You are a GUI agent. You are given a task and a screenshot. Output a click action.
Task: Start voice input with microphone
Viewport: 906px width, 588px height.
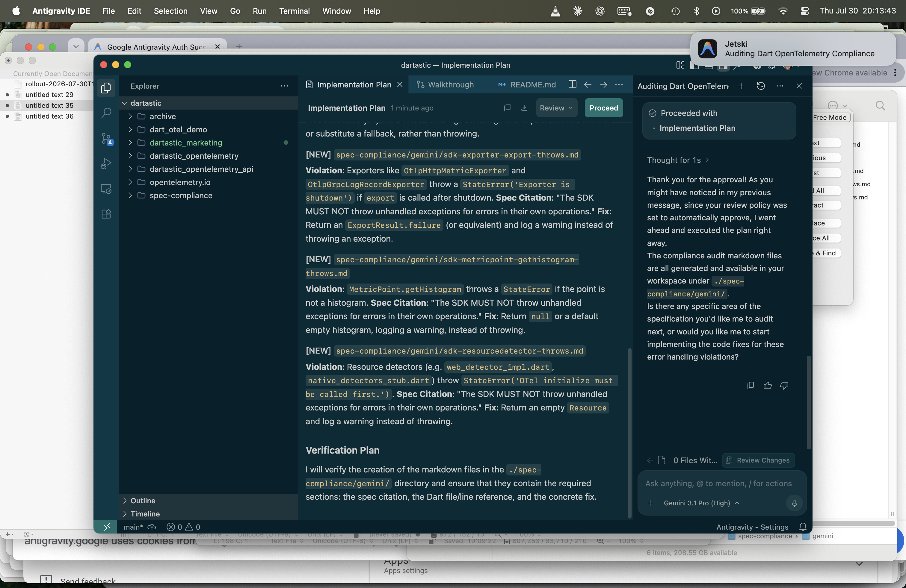click(x=794, y=503)
